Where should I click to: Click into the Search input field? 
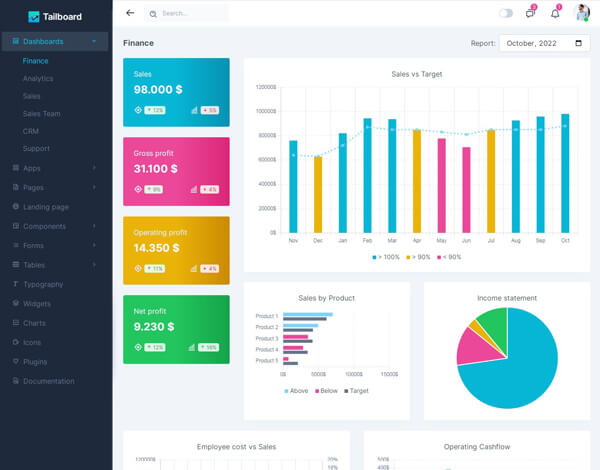click(190, 13)
